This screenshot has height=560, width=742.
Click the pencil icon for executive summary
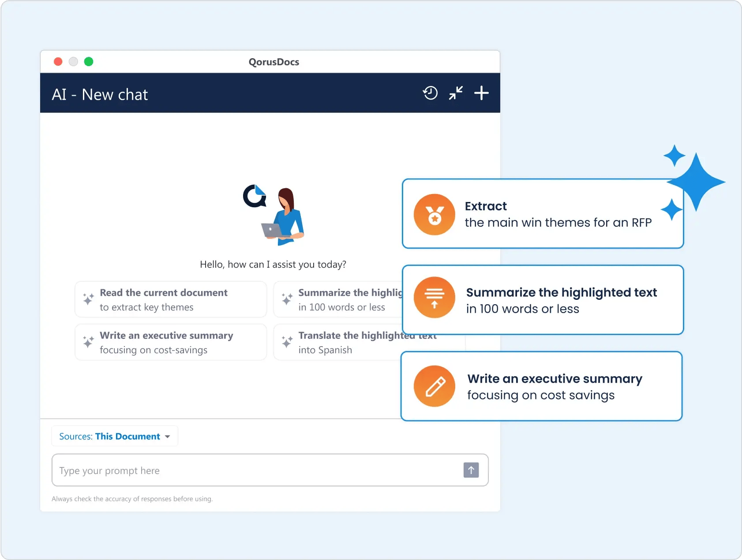coord(435,386)
